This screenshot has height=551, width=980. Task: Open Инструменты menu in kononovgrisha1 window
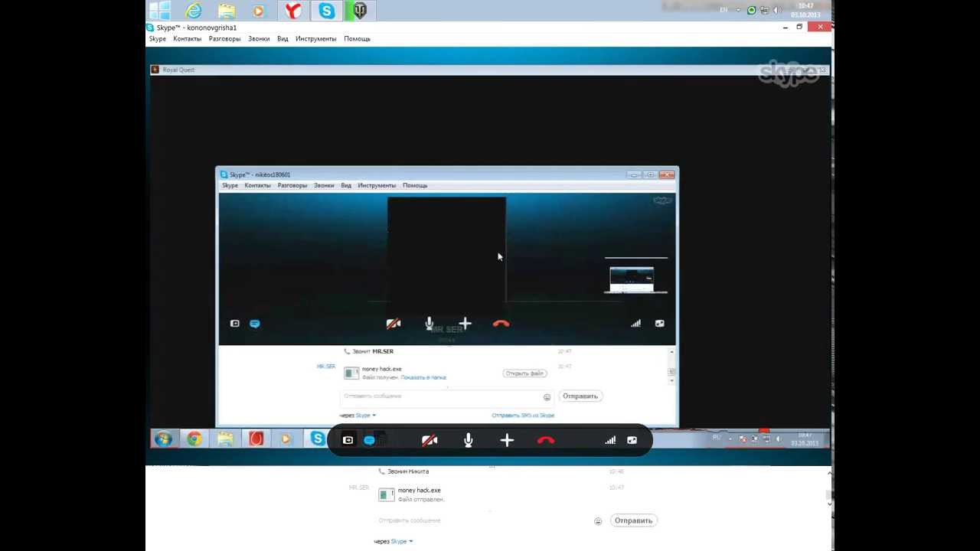315,38
